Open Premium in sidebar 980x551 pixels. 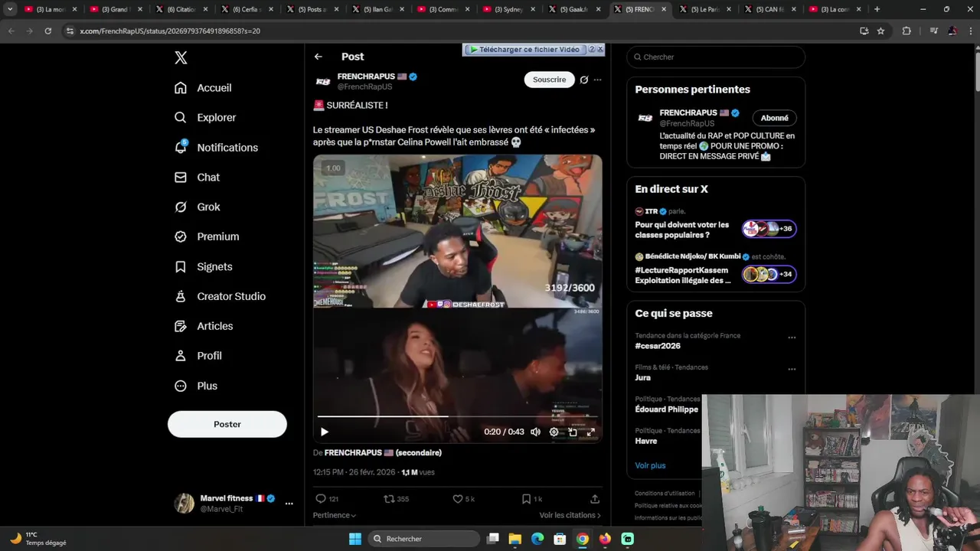pyautogui.click(x=207, y=237)
